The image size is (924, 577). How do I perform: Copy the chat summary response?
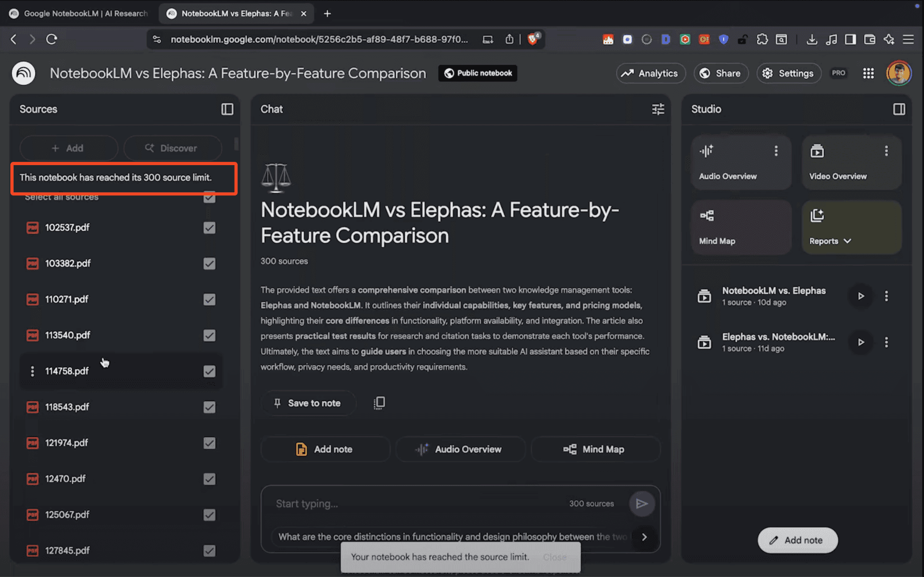(x=379, y=403)
